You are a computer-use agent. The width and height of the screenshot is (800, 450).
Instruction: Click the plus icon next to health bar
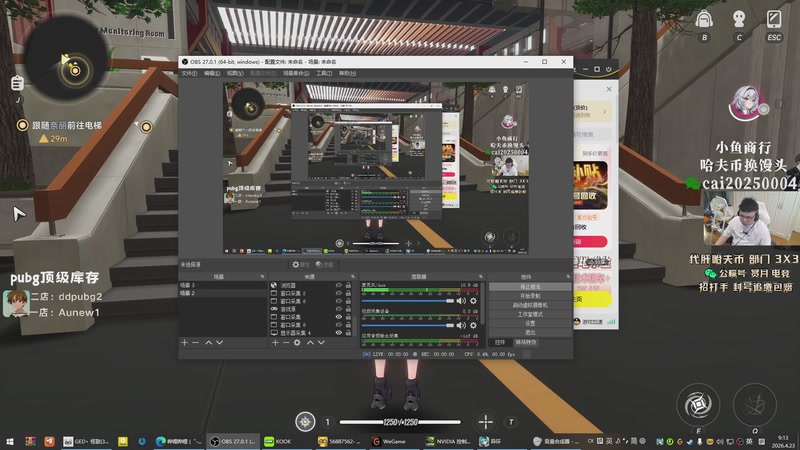tap(485, 421)
